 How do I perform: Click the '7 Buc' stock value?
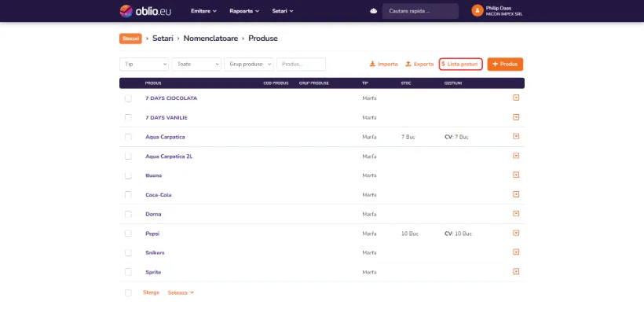pyautogui.click(x=408, y=137)
